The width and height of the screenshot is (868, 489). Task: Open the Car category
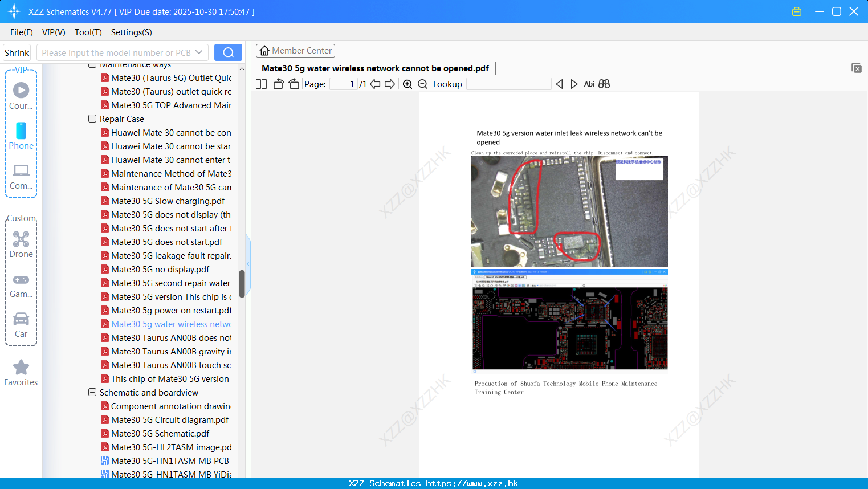click(x=21, y=325)
